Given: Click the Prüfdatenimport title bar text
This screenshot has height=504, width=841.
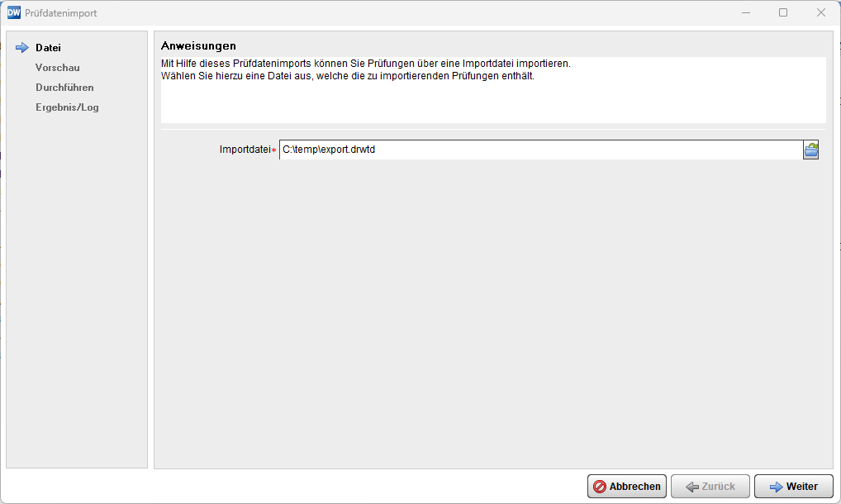Looking at the screenshot, I should pos(61,12).
